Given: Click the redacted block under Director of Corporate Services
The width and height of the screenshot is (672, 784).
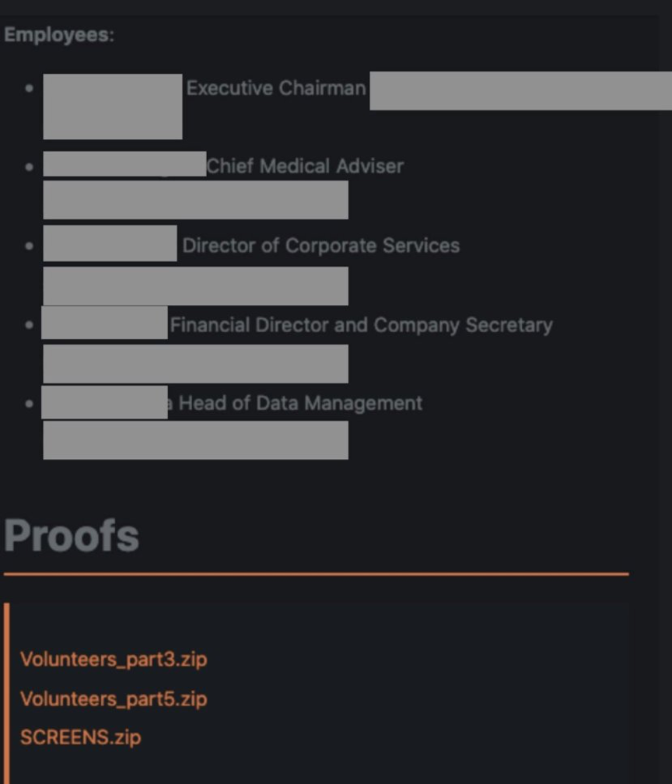Looking at the screenshot, I should coord(195,285).
